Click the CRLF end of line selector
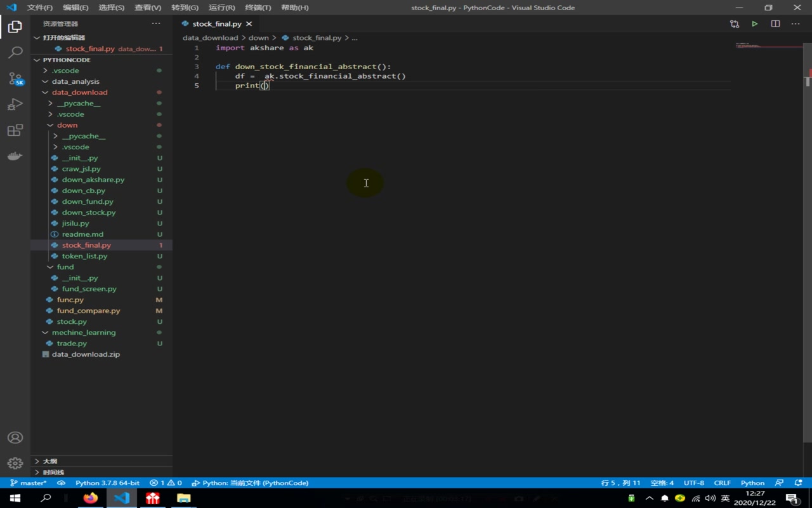 click(722, 483)
